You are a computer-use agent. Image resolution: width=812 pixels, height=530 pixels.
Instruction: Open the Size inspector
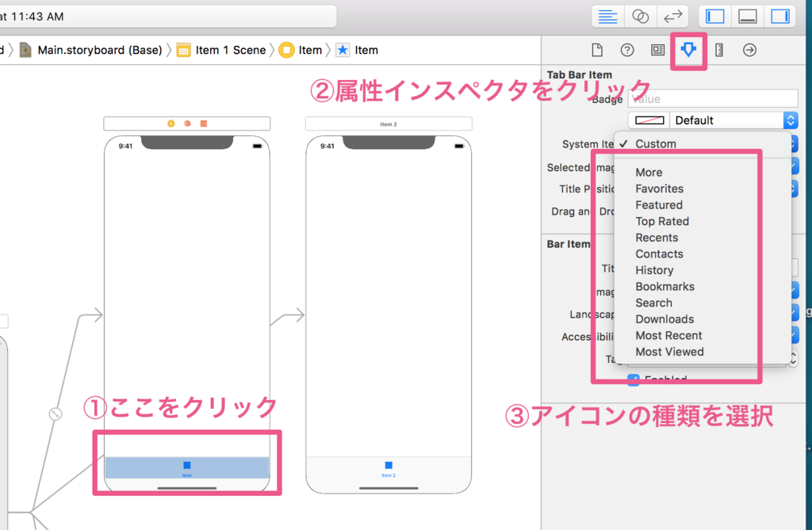click(718, 50)
